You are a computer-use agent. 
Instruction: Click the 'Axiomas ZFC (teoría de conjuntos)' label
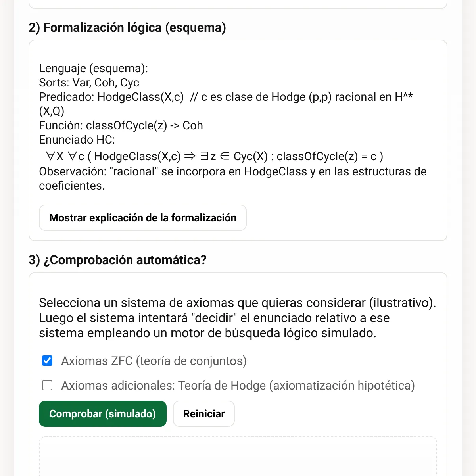click(x=154, y=361)
